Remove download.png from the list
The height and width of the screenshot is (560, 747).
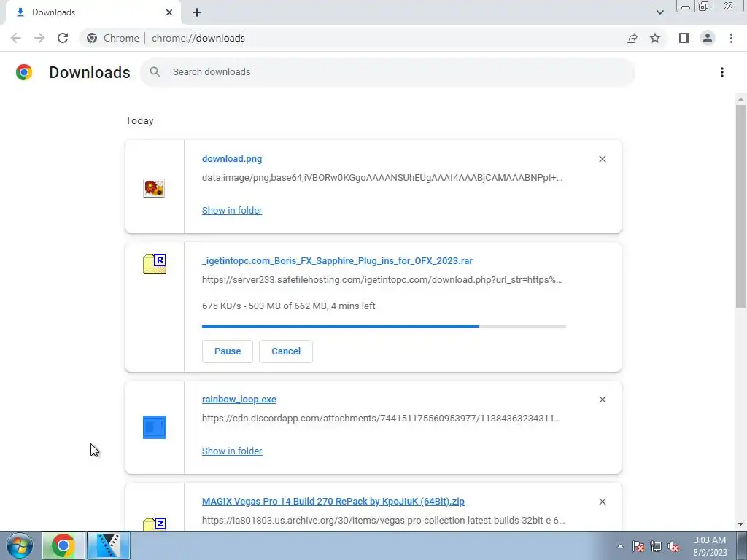click(x=602, y=159)
